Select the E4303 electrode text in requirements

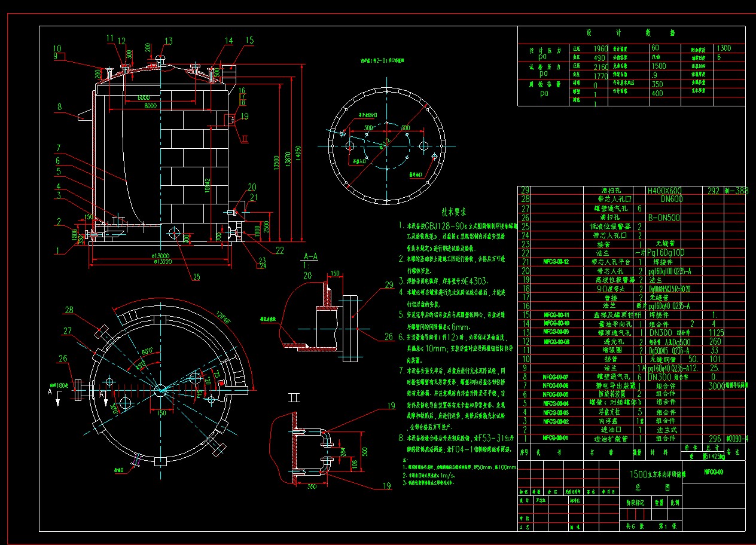click(x=474, y=280)
